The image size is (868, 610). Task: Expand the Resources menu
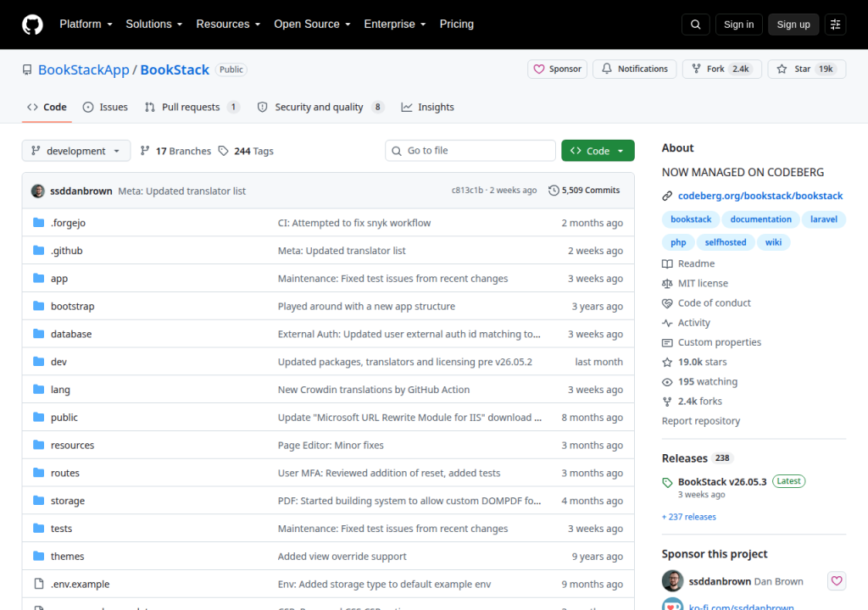pos(228,25)
